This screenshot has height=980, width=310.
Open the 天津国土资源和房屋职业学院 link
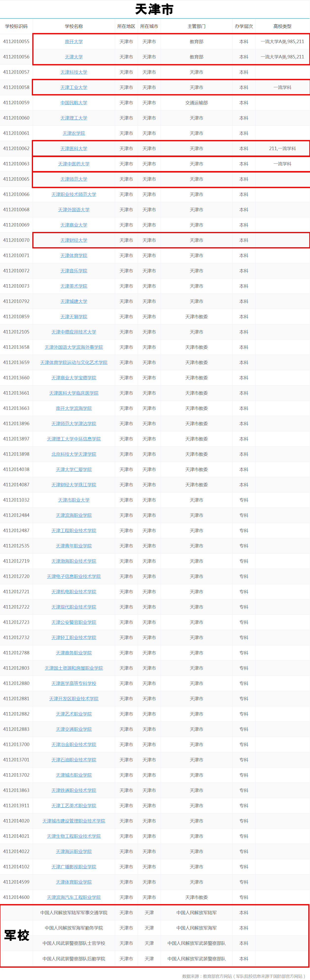pos(74,668)
